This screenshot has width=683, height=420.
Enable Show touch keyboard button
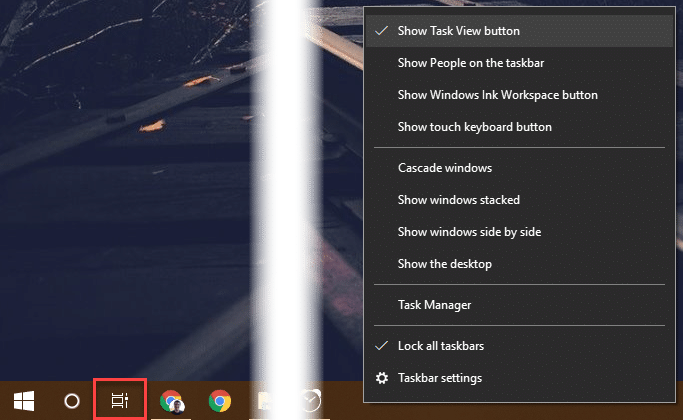519,127
